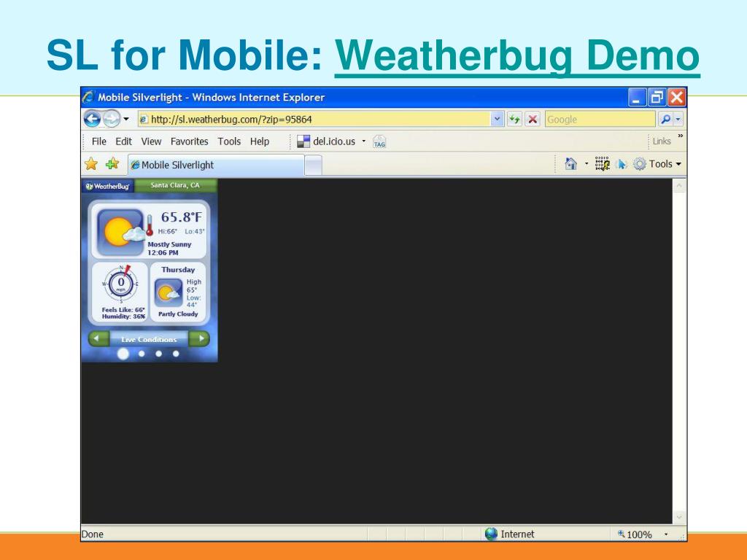Click the Home page icon
The width and height of the screenshot is (747, 560).
(570, 164)
